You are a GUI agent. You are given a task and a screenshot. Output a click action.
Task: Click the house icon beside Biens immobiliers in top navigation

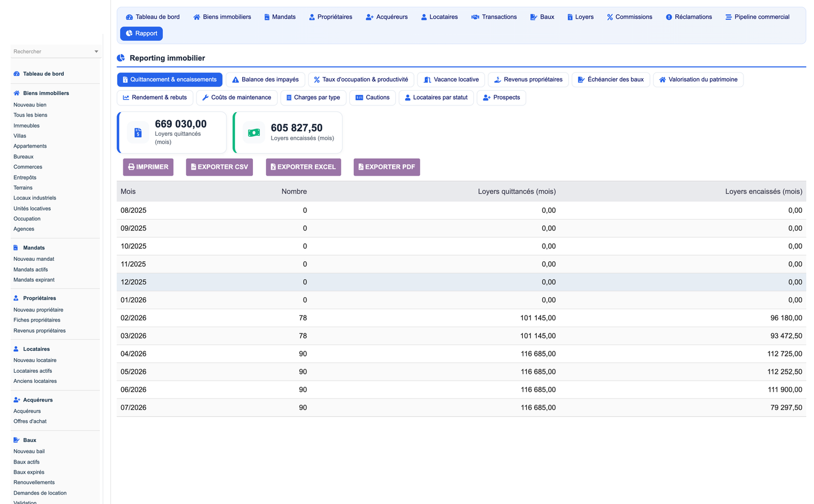coord(197,17)
